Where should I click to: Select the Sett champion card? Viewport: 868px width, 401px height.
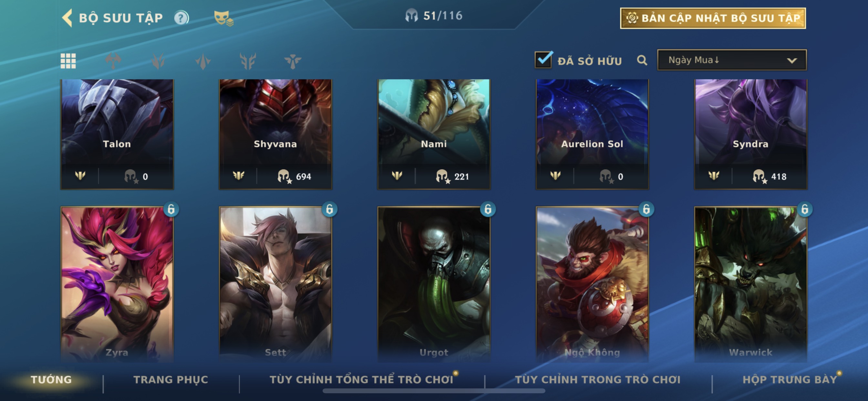click(x=275, y=285)
